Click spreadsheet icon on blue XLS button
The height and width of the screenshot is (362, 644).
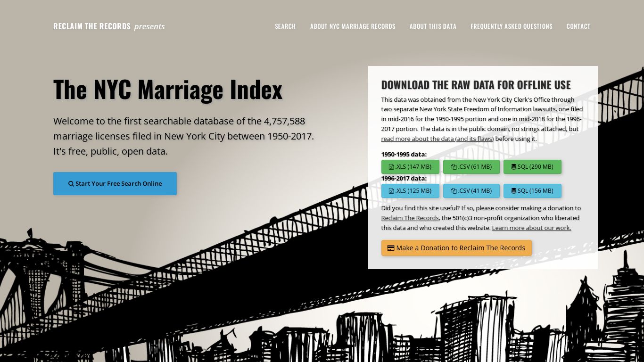[391, 191]
